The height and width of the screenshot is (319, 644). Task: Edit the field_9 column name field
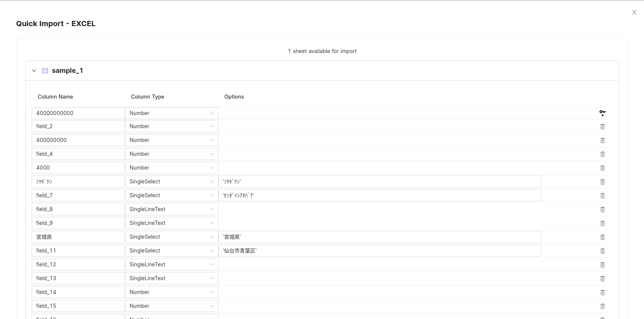pos(78,223)
